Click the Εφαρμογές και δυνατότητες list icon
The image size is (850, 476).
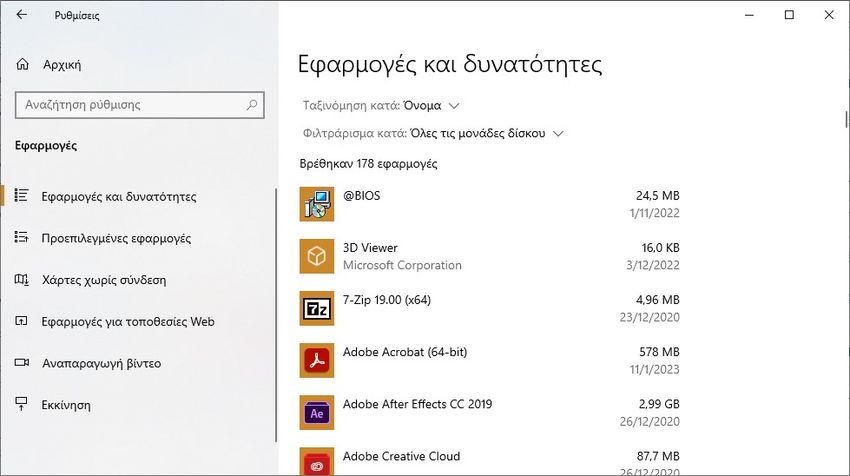[x=21, y=195]
